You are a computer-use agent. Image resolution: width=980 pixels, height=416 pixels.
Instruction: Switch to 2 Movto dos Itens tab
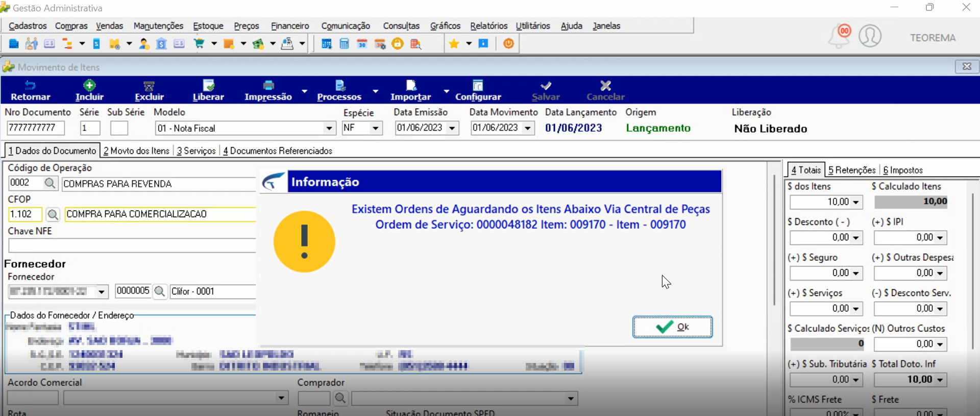[x=136, y=151]
